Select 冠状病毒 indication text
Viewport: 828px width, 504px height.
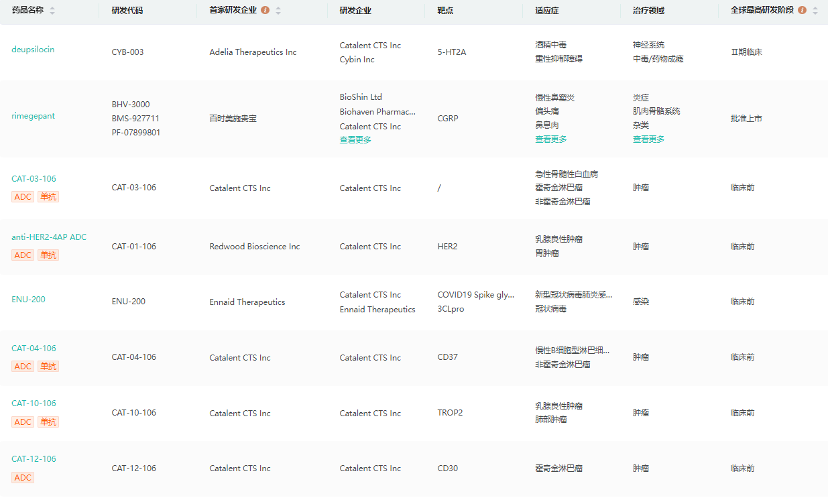click(551, 310)
